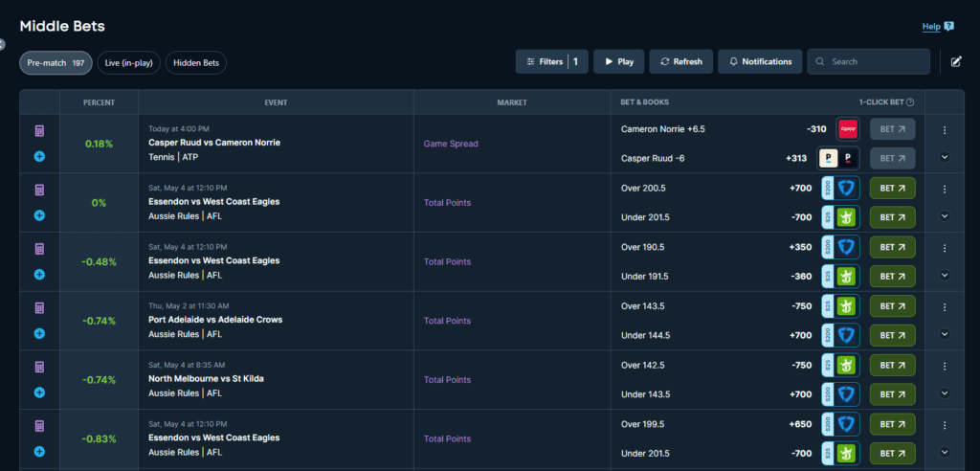Screen dimensions: 980x471
Task: Click BET for Over 200.5 +700
Action: (893, 188)
